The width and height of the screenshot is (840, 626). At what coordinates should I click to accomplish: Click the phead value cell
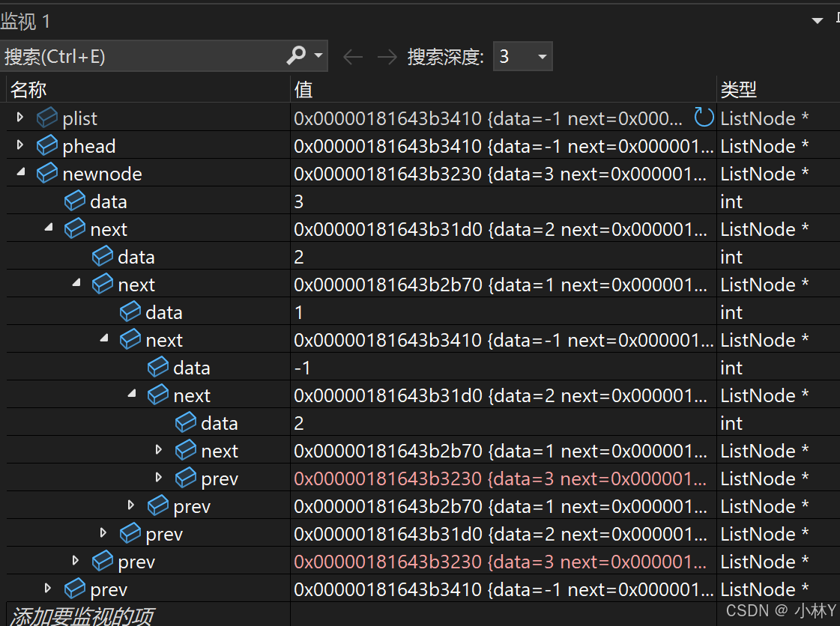(x=504, y=146)
